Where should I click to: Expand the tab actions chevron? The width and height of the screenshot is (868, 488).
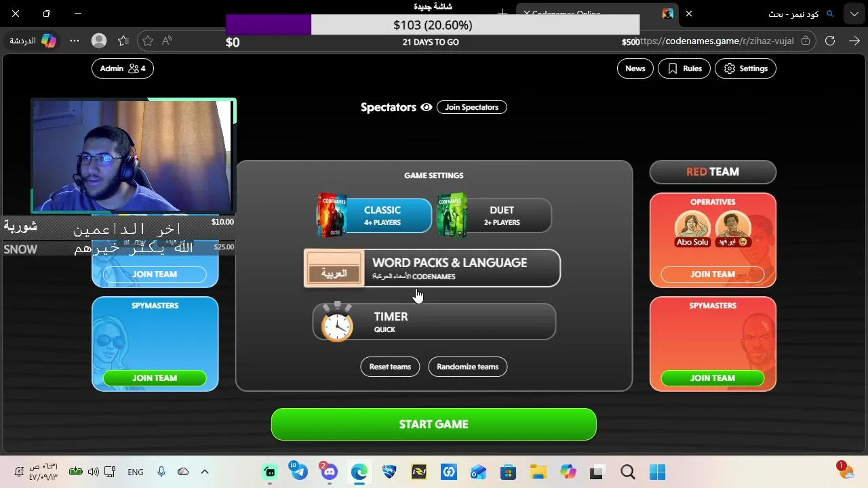pyautogui.click(x=853, y=14)
